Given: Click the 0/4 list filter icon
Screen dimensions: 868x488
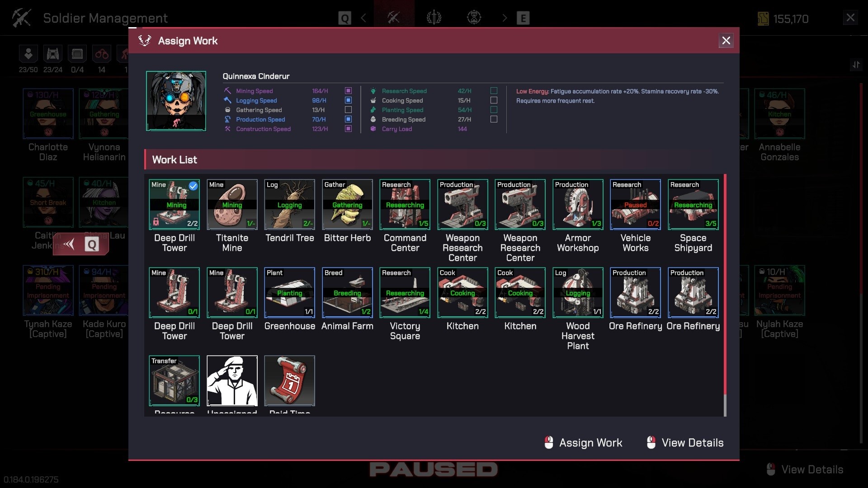Looking at the screenshot, I should point(77,54).
